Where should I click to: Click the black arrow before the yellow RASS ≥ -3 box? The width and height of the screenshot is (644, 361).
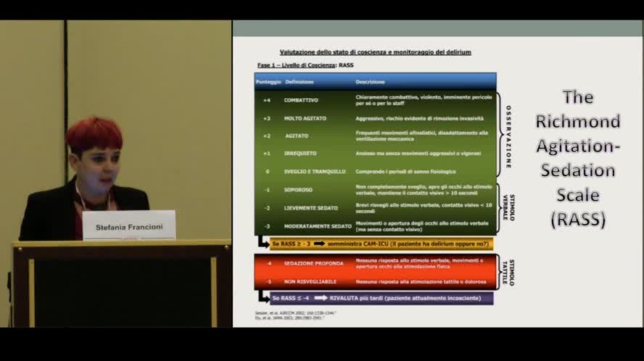[262, 243]
